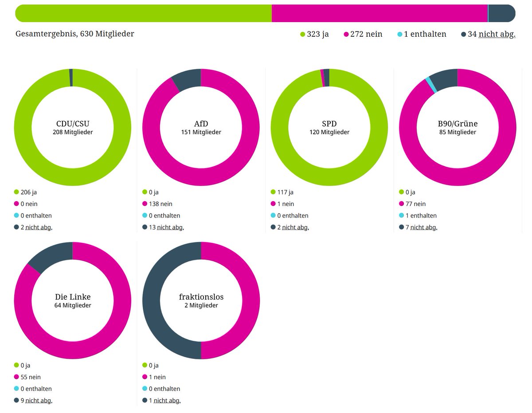The width and height of the screenshot is (532, 413).
Task: Click the magenta 'nein' segment of the overall result bar
Action: click(x=379, y=13)
